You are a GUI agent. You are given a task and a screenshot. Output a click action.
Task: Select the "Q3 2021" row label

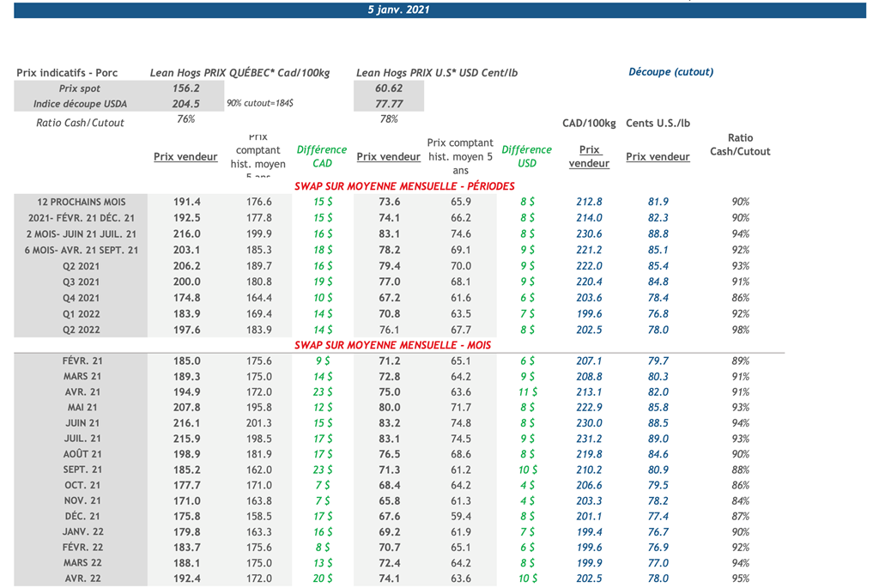(82, 282)
